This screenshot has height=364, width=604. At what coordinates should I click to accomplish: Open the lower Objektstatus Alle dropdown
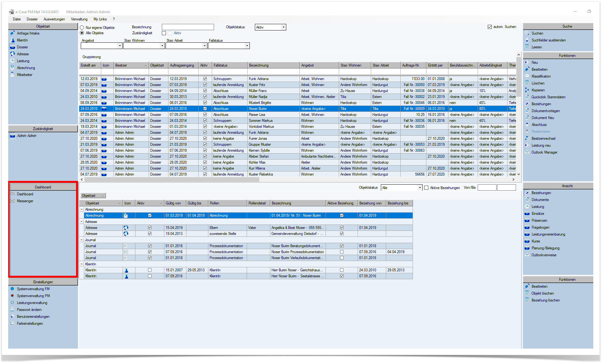pos(420,188)
